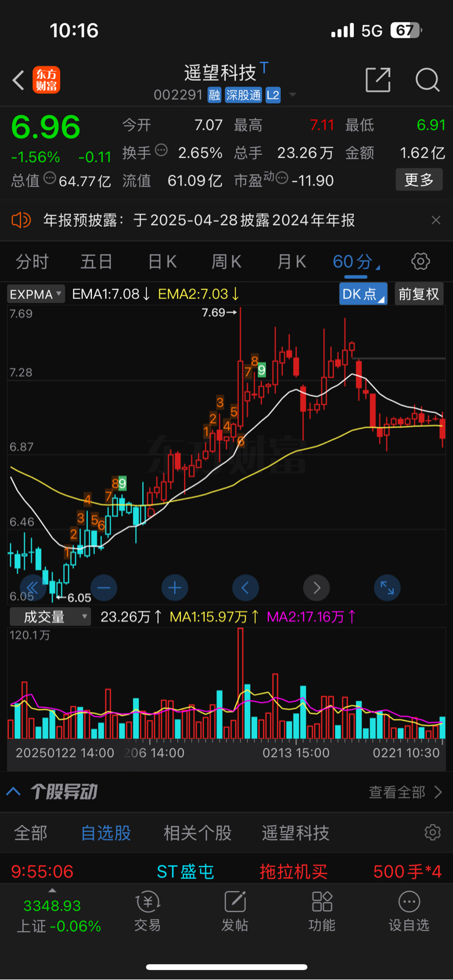Select the 遥望科技 filter tab
The height and width of the screenshot is (980, 453).
296,833
